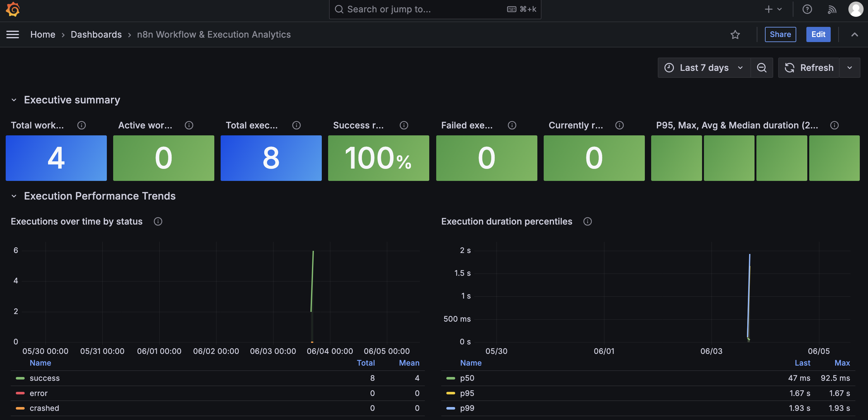Image resolution: width=868 pixels, height=420 pixels.
Task: Open the hamburger navigation menu
Action: point(12,34)
